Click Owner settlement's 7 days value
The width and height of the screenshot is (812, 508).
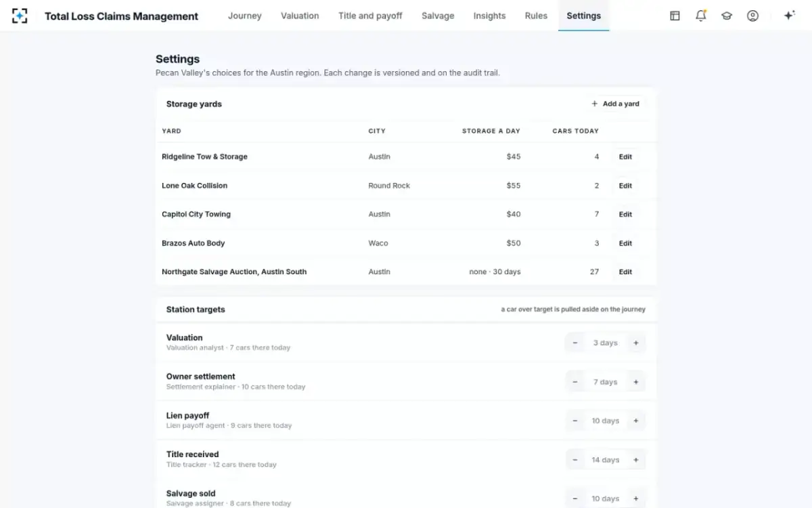(x=606, y=382)
